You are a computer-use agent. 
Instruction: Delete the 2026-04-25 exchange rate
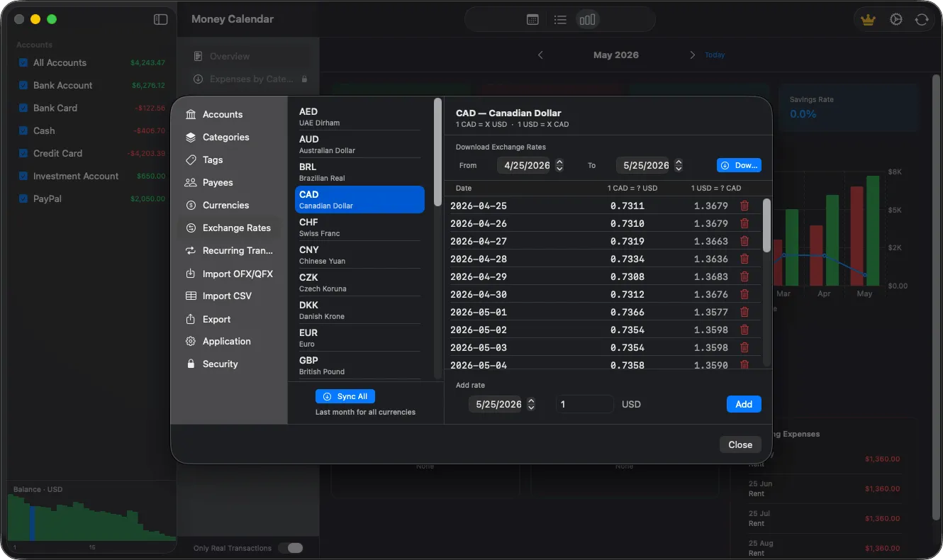pos(744,206)
